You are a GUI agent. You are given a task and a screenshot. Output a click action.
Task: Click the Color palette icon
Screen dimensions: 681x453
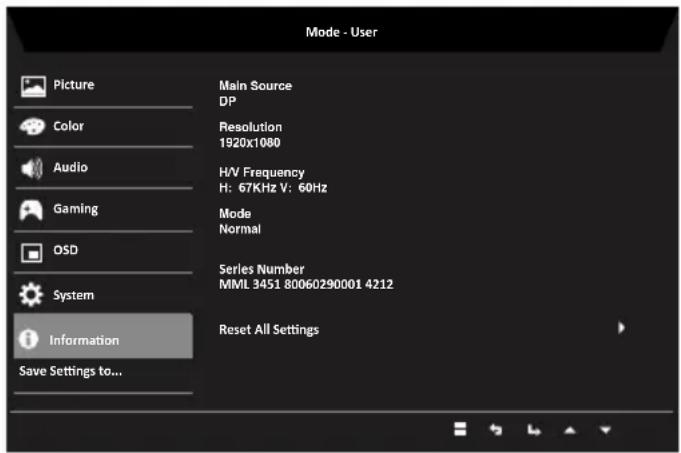32,126
